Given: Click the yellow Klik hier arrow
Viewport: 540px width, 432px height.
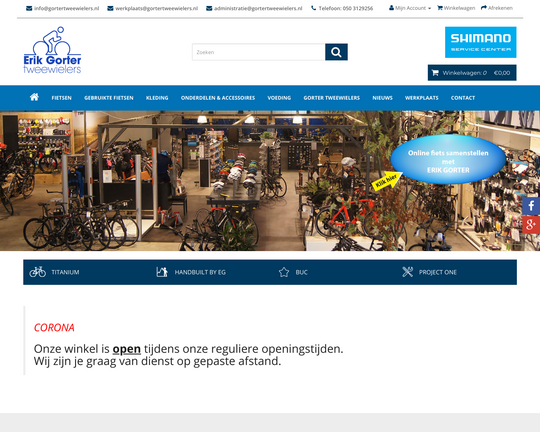Looking at the screenshot, I should point(387,181).
